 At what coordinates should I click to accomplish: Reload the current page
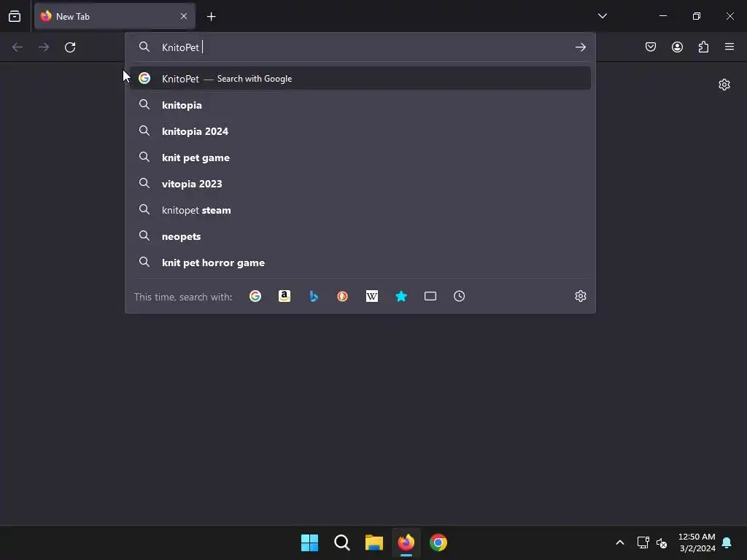[x=70, y=47]
